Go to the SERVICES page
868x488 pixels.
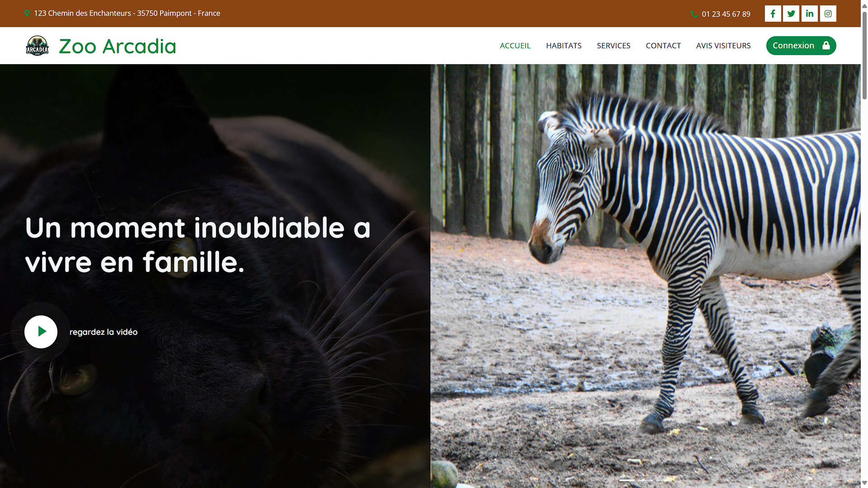pos(613,46)
